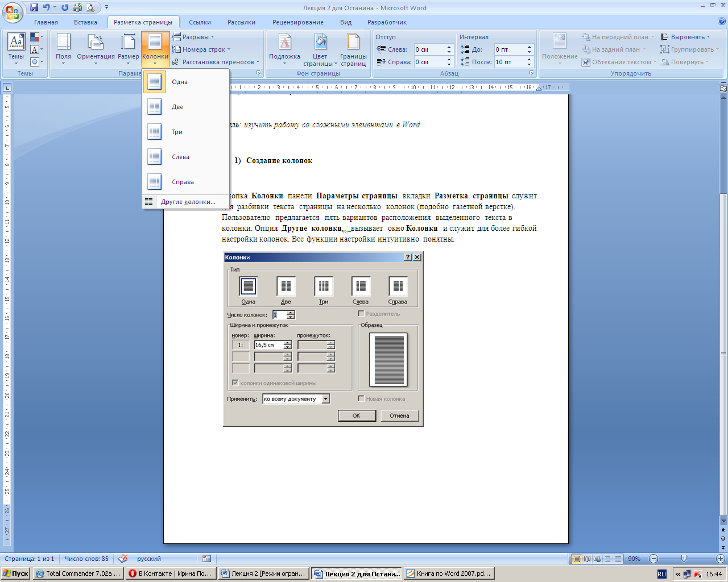Click the русский language indicator in the status bar
Screen dimensions: 728x582
[x=149, y=559]
